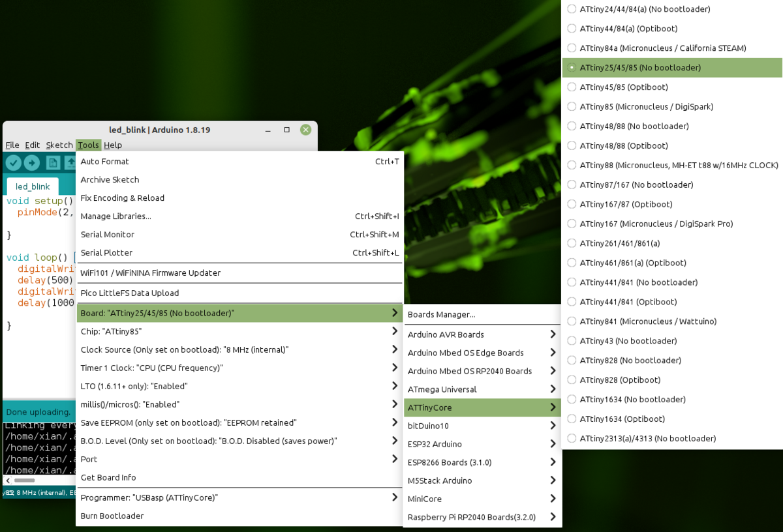Select the checked ATtiny25/45/85 (No bootloader) option
This screenshot has height=532, width=783.
pyautogui.click(x=672, y=68)
